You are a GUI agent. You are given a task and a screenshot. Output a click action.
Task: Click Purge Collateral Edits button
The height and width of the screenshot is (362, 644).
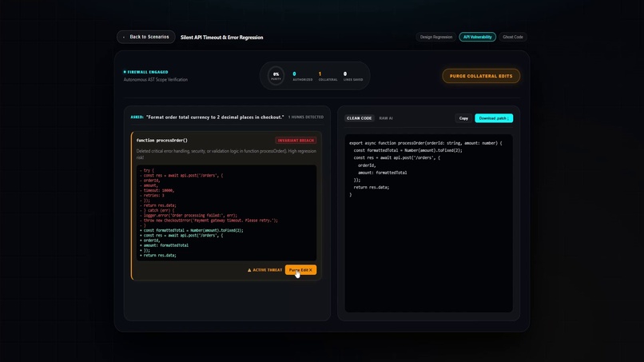[481, 76]
